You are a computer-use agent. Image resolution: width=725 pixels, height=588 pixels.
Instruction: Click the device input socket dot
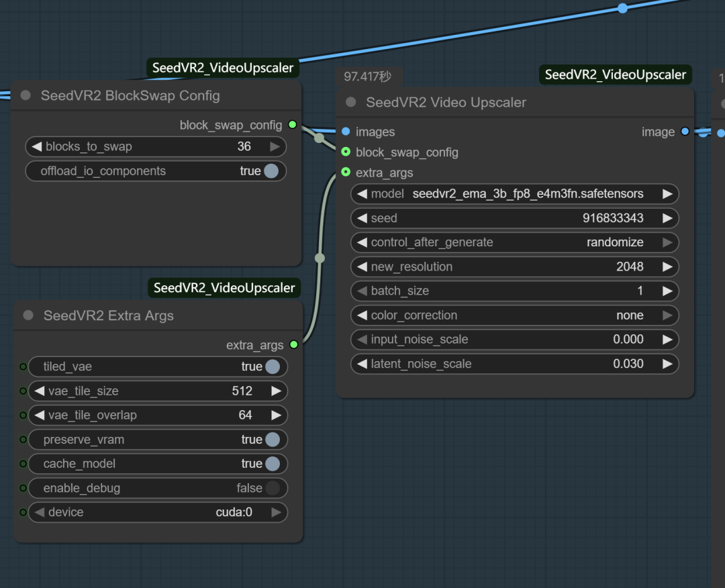click(23, 512)
